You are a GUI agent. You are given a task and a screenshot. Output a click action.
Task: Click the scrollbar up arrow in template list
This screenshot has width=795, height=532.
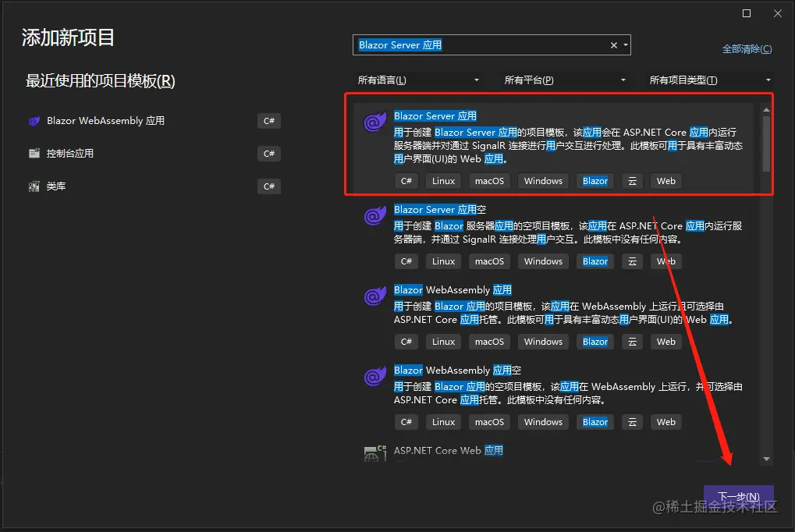766,109
